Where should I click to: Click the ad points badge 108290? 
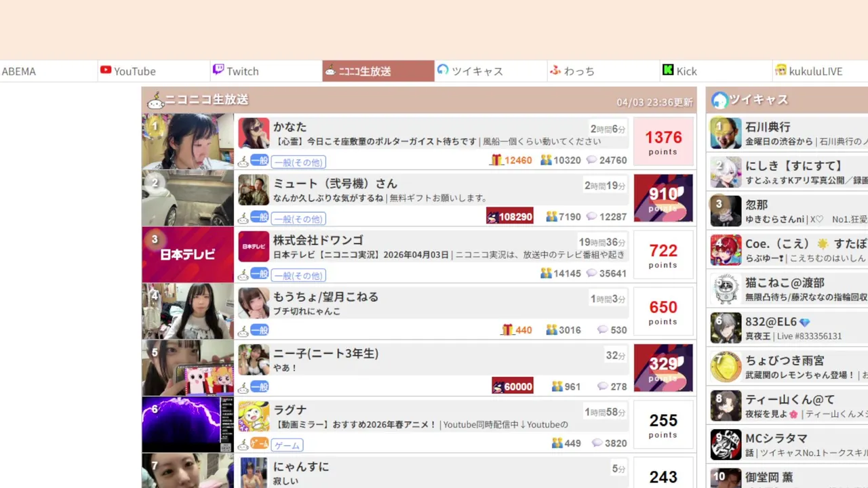(x=510, y=216)
